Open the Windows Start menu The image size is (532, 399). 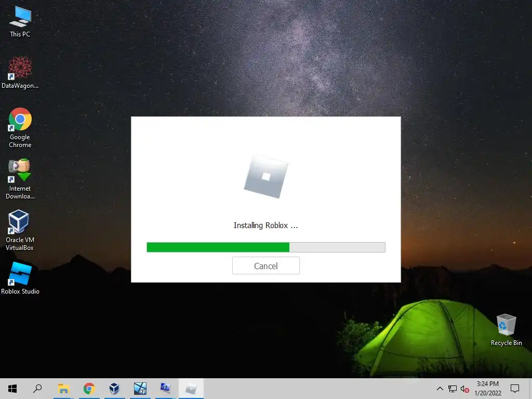(12, 389)
